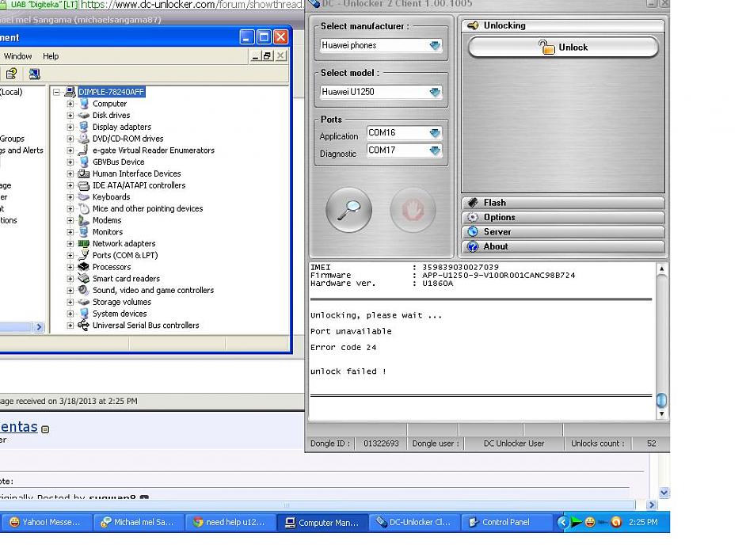Open the Select manufacturer dropdown
This screenshot has height=560, width=746.
[x=434, y=46]
